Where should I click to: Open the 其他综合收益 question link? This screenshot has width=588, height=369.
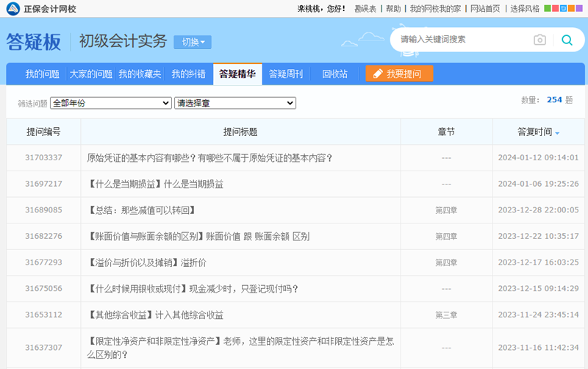(x=155, y=315)
